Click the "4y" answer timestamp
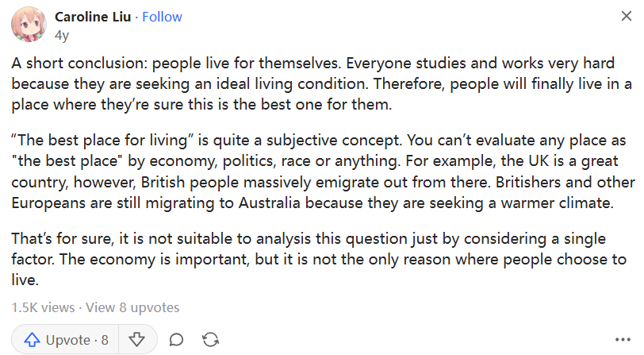Viewport: 644px width, 355px height. point(62,34)
